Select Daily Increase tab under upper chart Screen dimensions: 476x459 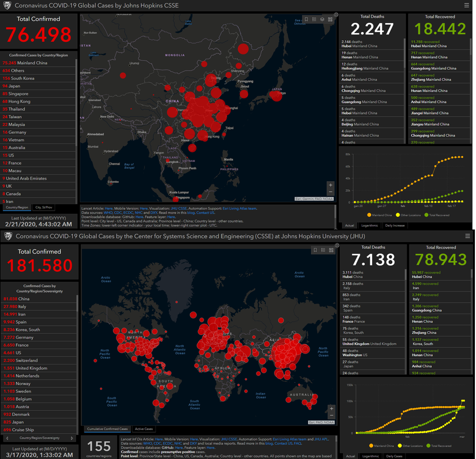[x=394, y=225]
